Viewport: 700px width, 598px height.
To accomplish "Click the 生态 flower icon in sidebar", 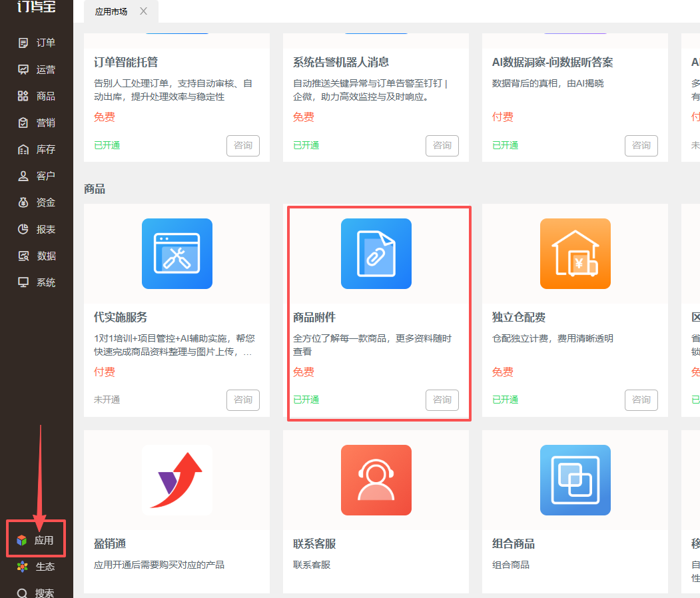I will pyautogui.click(x=23, y=567).
